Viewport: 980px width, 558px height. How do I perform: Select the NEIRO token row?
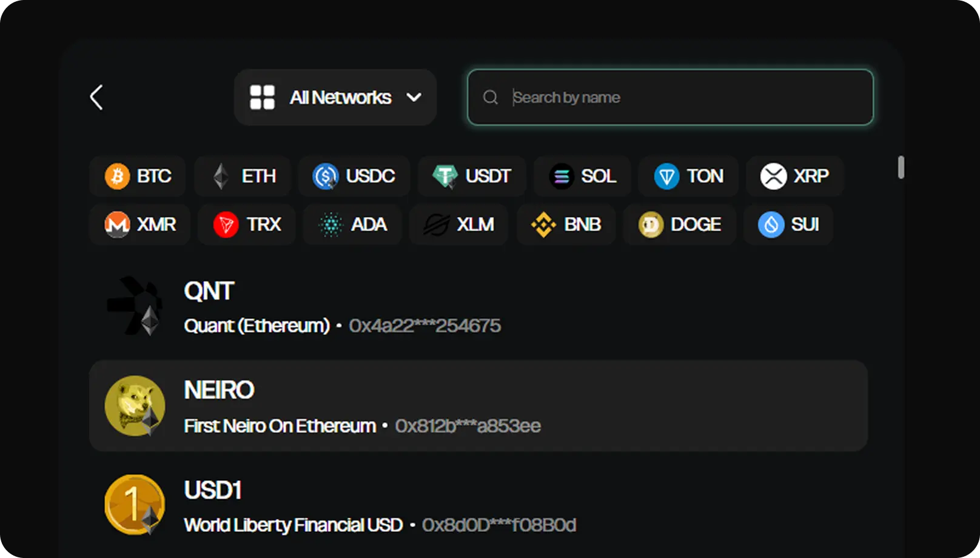coord(478,406)
